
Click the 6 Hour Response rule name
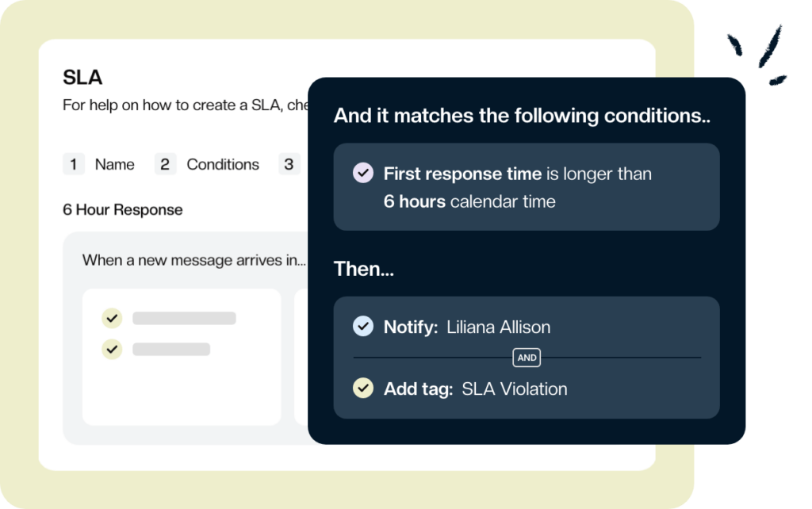point(121,209)
